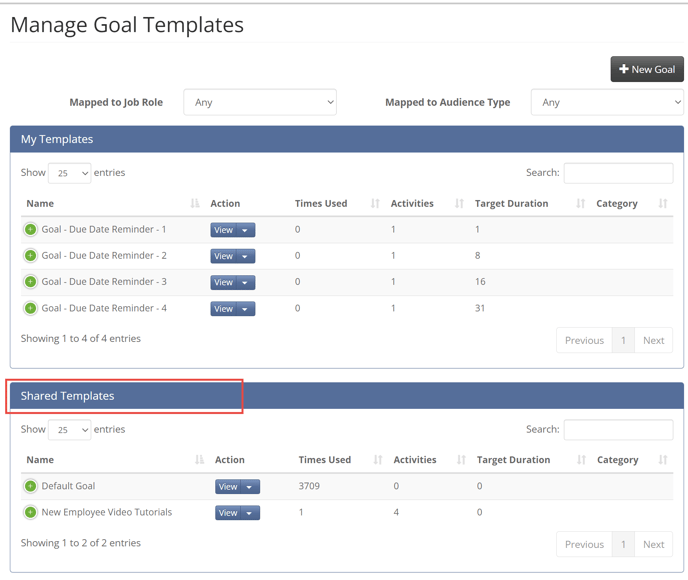This screenshot has width=688, height=580.
Task: Click green plus icon for Goal - Due Date Reminder - 1
Action: 30,230
